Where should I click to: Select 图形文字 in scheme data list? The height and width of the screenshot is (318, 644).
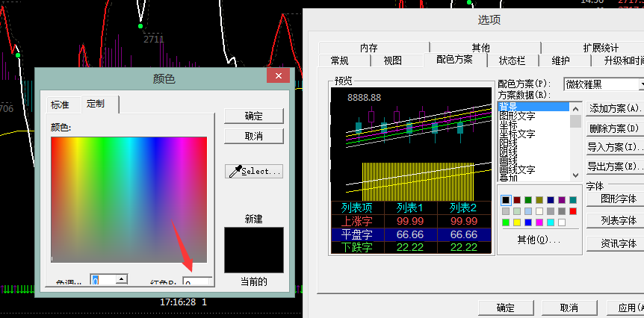click(x=517, y=116)
